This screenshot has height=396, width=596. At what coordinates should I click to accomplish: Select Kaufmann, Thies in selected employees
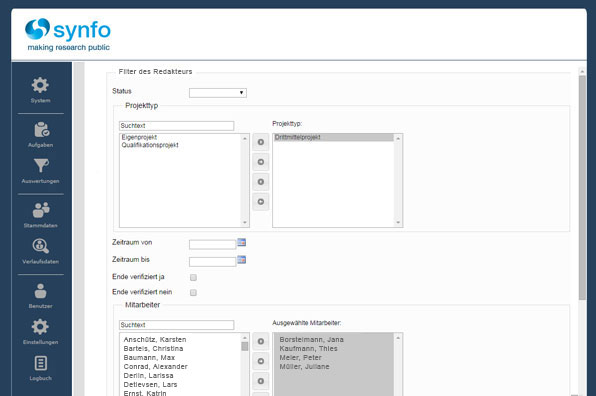[x=309, y=348]
